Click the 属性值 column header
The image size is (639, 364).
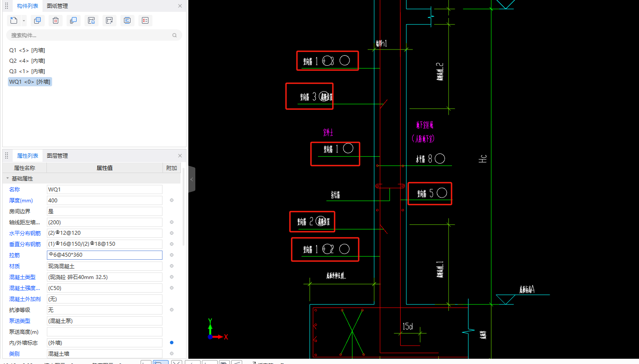tap(105, 168)
